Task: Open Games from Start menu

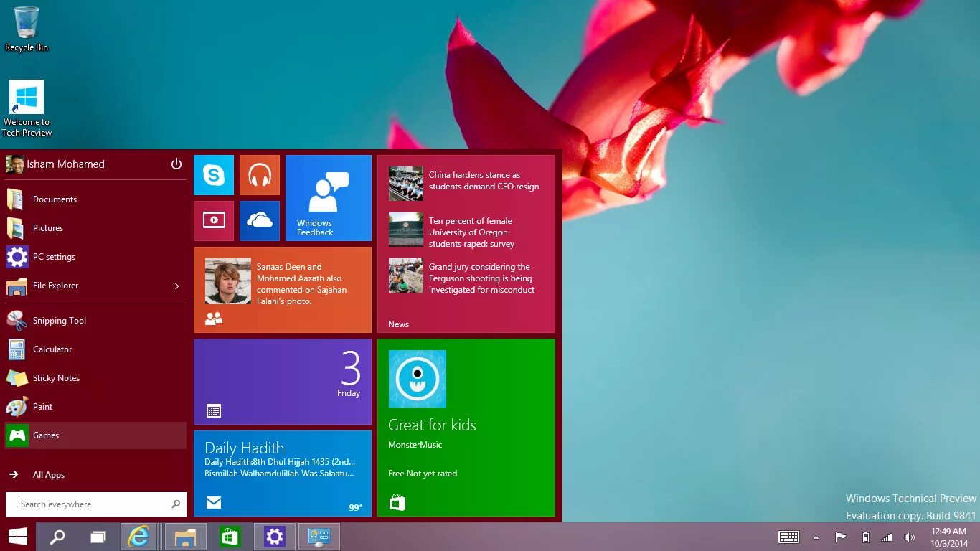Action: pos(96,435)
